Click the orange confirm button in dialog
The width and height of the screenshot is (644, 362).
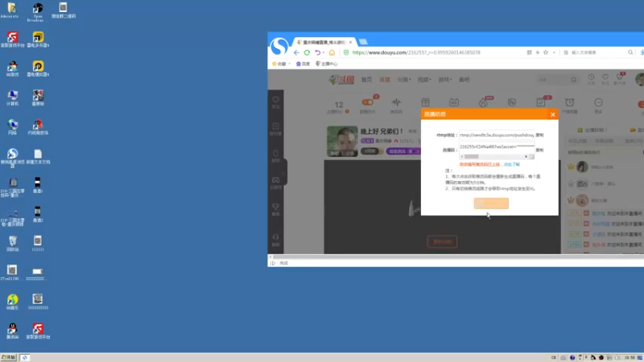coord(491,204)
